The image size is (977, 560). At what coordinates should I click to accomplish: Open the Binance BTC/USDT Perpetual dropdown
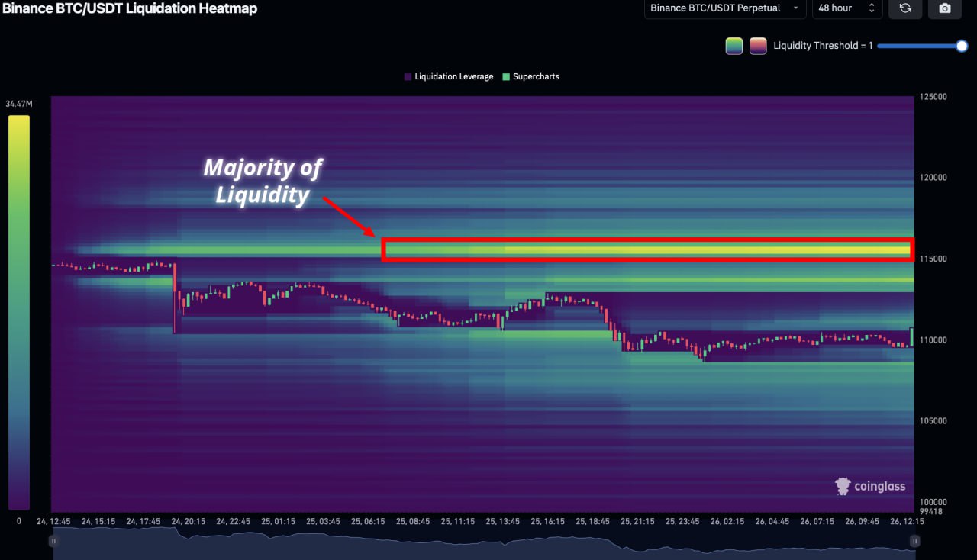pos(724,8)
